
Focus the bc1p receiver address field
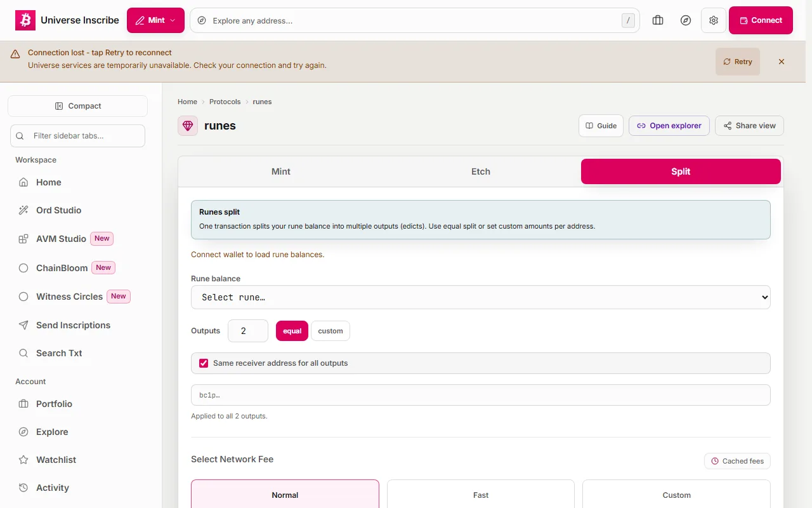[x=481, y=395]
